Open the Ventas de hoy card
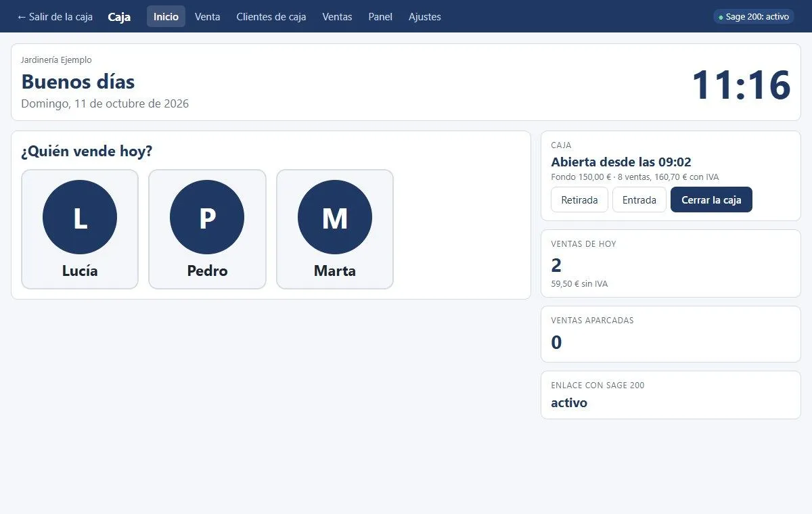812x514 pixels. coord(671,263)
